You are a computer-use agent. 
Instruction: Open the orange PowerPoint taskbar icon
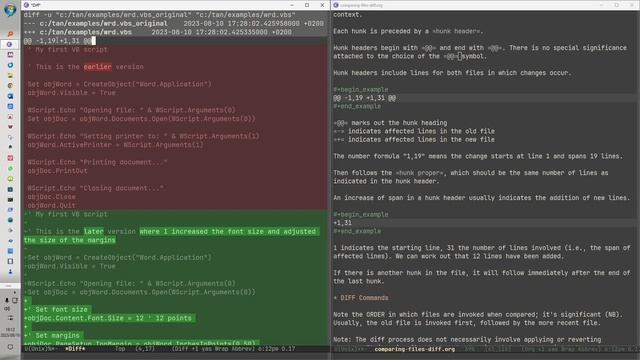pyautogui.click(x=10, y=34)
